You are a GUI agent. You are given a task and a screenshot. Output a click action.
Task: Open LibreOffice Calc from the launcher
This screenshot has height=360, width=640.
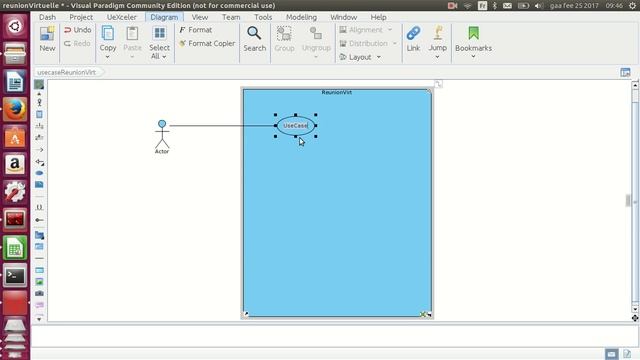pyautogui.click(x=15, y=247)
